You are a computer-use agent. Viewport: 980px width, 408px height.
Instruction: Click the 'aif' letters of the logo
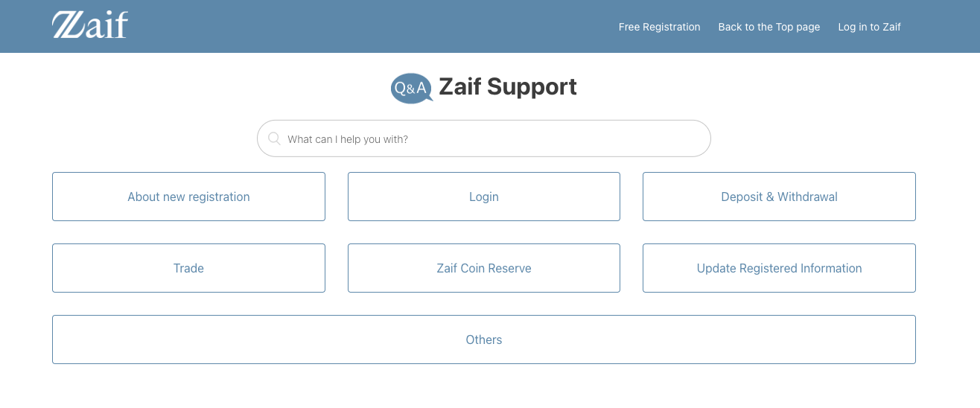109,25
